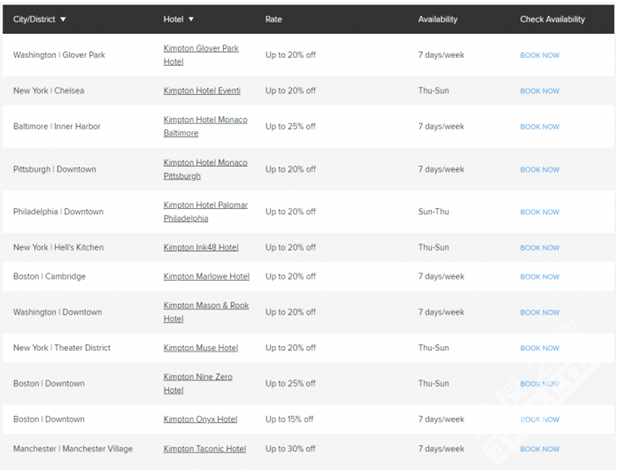Select Washington | Glover Park cell
The height and width of the screenshot is (472, 617).
[x=59, y=55]
